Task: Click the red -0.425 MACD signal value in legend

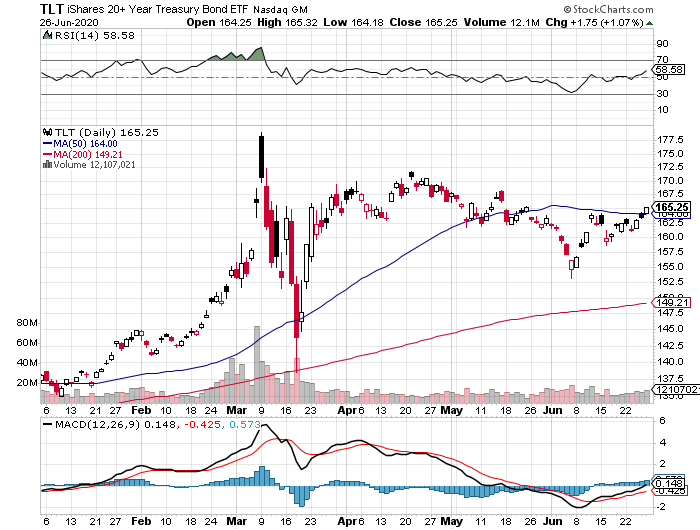Action: (202, 424)
